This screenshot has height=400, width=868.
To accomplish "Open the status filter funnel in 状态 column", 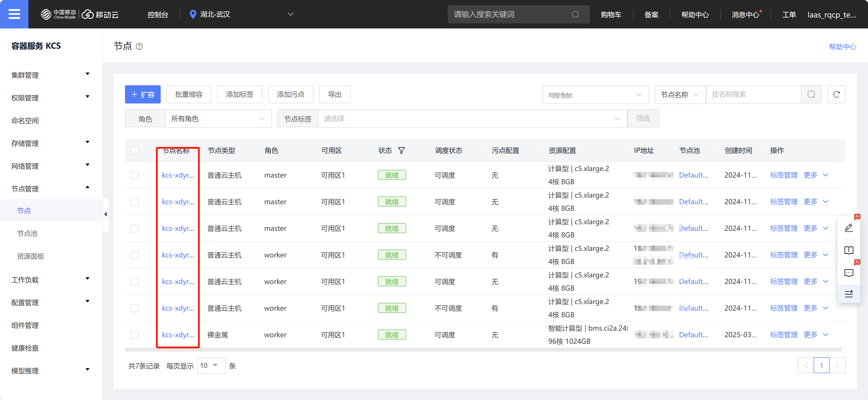I will (x=401, y=150).
